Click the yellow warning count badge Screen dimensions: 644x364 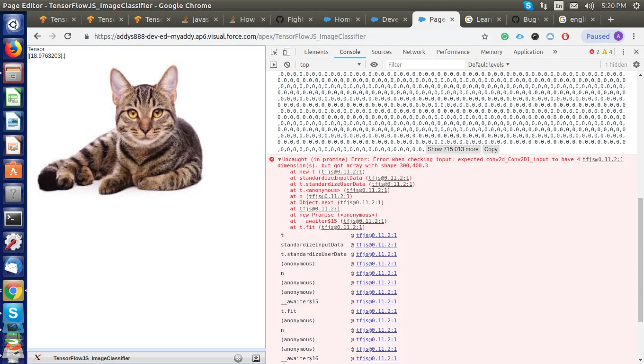click(608, 52)
